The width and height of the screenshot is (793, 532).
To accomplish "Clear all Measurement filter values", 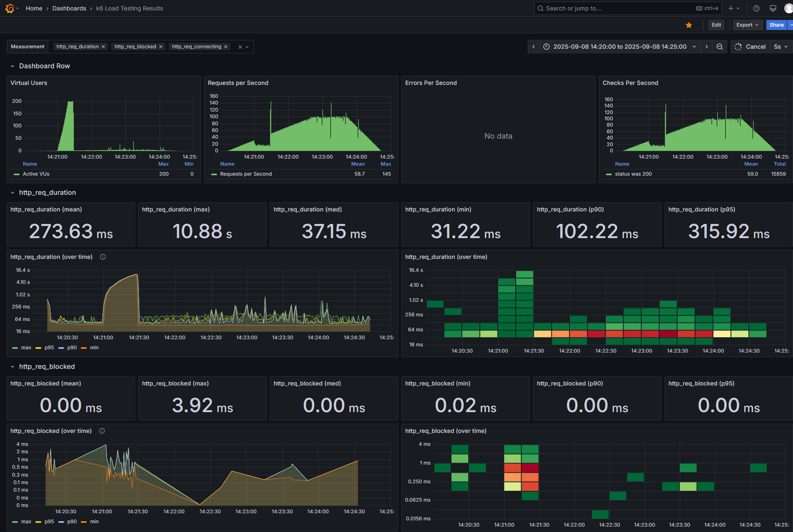I will point(240,47).
